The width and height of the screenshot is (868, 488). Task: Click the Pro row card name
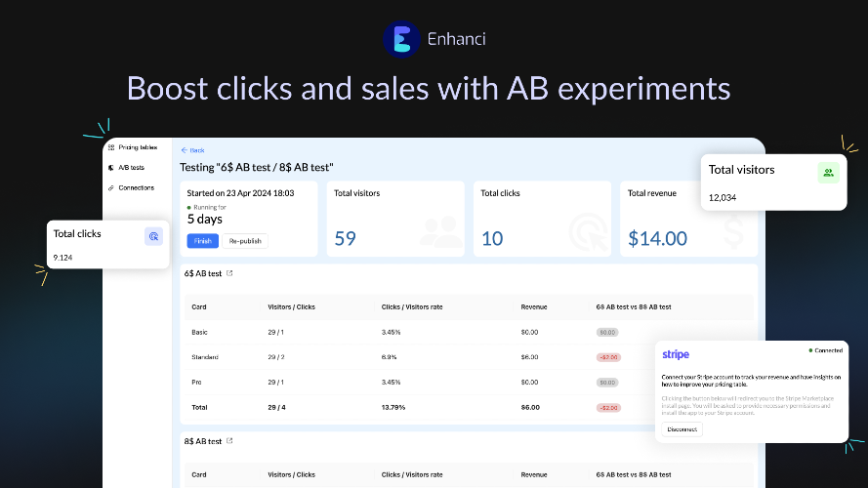(196, 382)
